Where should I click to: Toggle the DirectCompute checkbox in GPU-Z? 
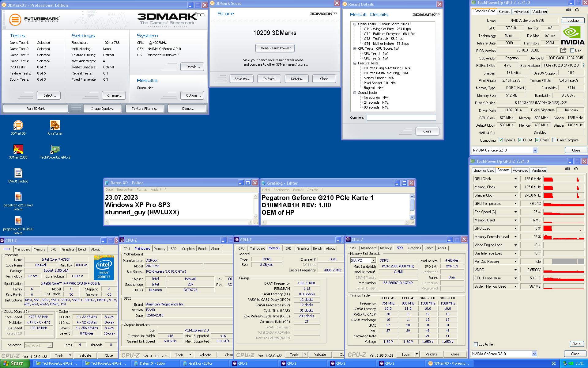[x=554, y=140]
